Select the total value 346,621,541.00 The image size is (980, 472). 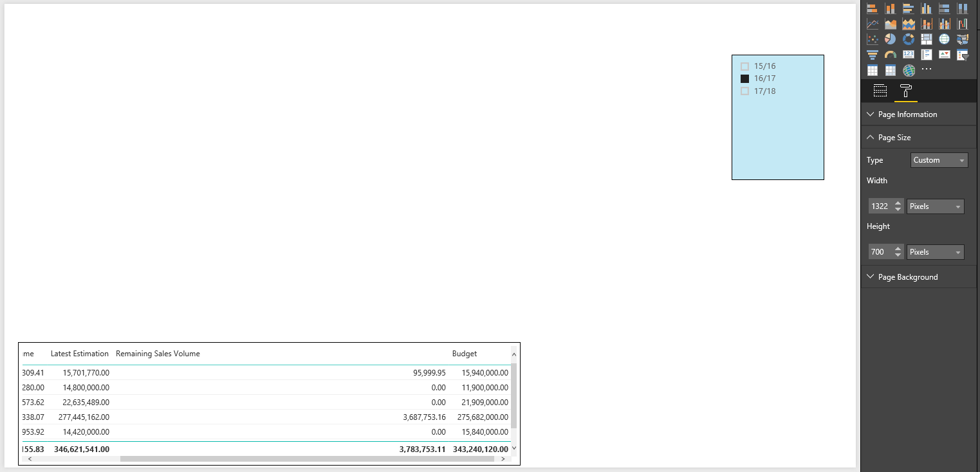click(82, 449)
